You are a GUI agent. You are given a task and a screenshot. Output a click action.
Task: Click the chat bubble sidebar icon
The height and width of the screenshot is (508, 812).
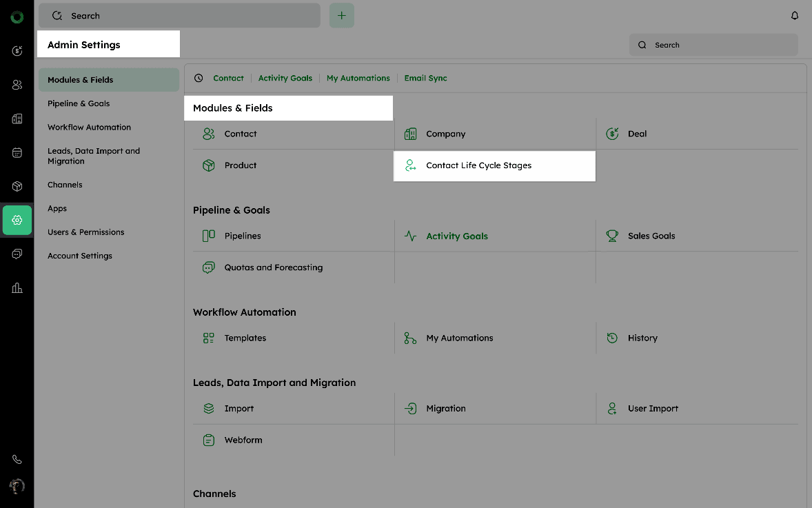17,254
